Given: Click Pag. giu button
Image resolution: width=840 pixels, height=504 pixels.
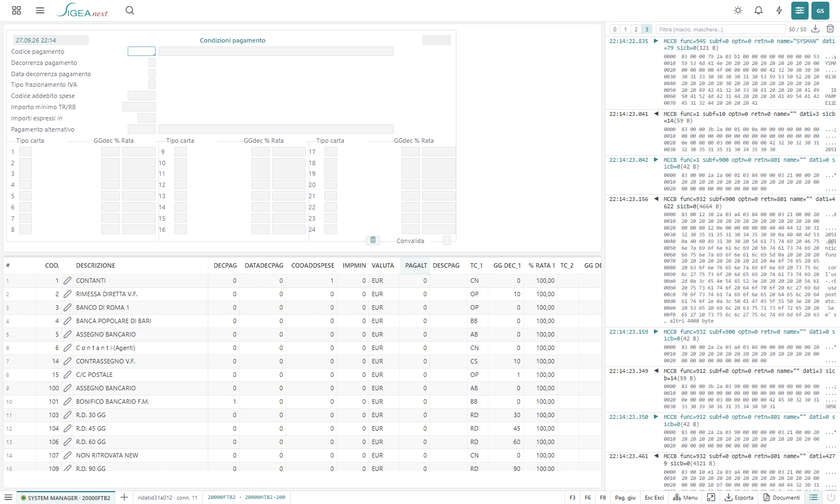Looking at the screenshot, I should [x=625, y=497].
